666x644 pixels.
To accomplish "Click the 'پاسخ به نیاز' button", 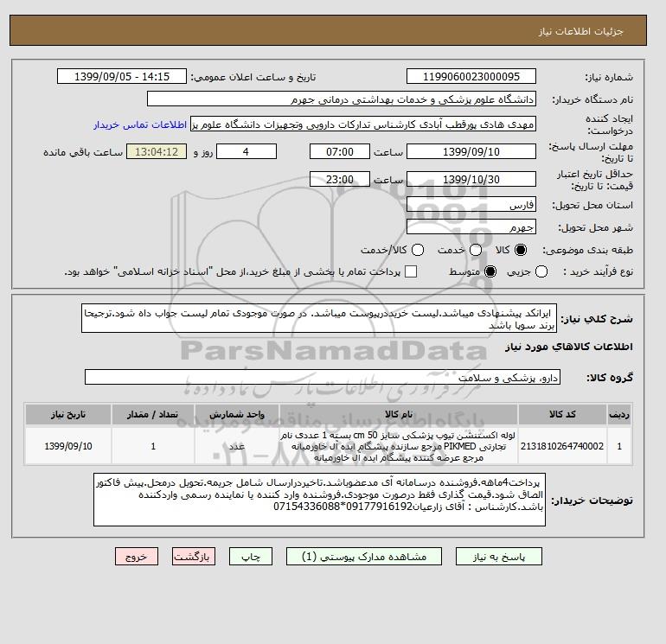I will pyautogui.click(x=499, y=556).
